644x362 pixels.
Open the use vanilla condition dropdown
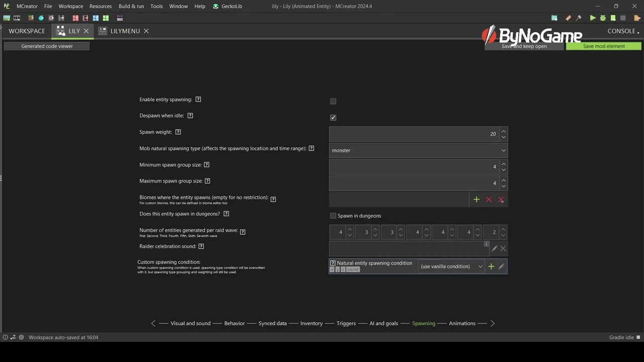coord(452,266)
